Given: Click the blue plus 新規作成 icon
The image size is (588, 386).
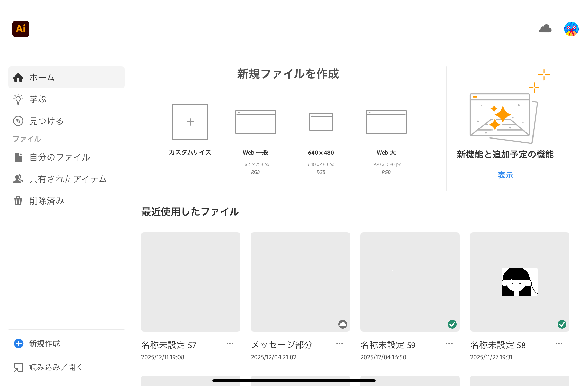Looking at the screenshot, I should (19, 343).
